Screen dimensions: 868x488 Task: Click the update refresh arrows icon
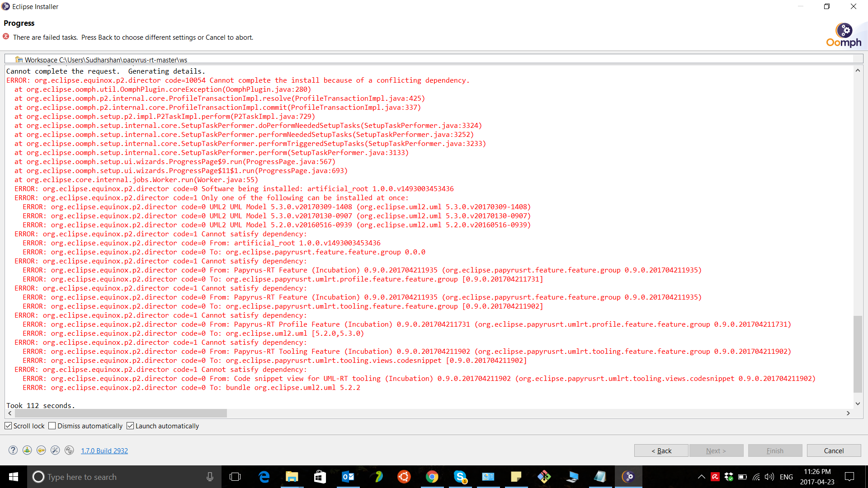click(x=69, y=450)
